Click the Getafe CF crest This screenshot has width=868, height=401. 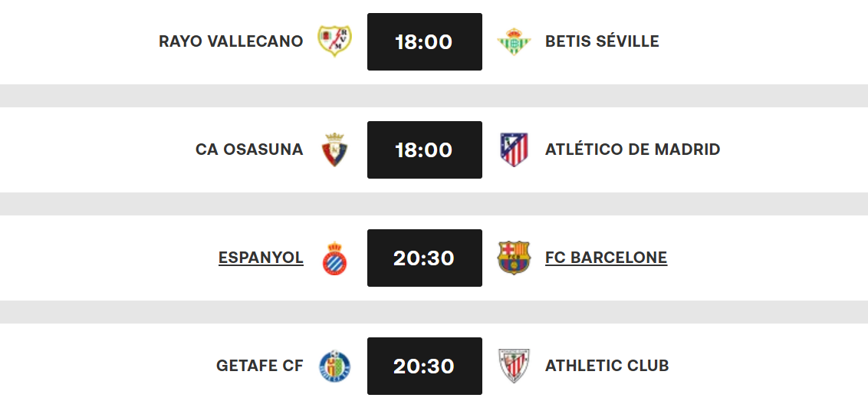click(x=335, y=366)
